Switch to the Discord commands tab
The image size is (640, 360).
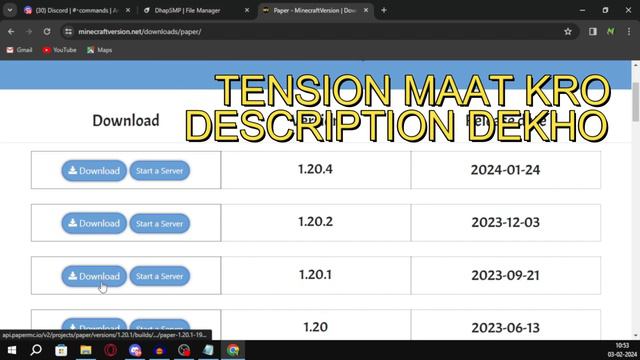coord(76,11)
